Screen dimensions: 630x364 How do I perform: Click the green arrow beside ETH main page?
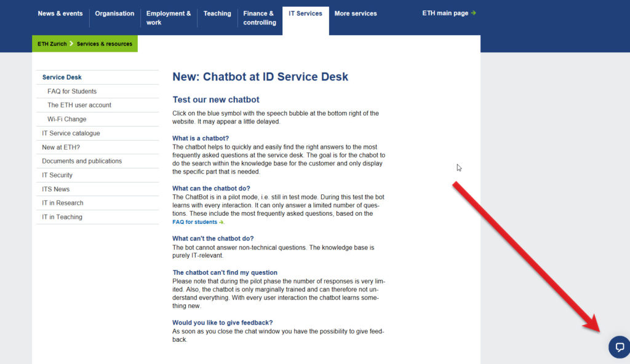click(x=474, y=13)
